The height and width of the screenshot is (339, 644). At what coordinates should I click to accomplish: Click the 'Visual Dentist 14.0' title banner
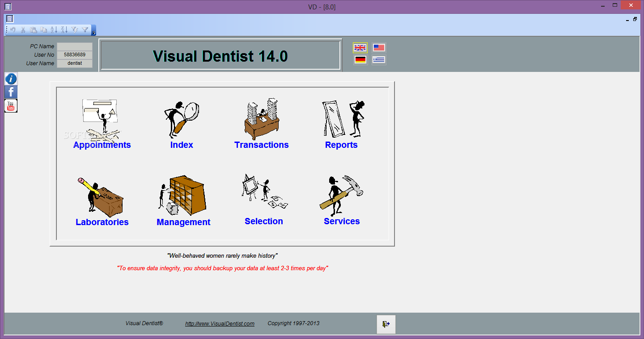point(220,56)
